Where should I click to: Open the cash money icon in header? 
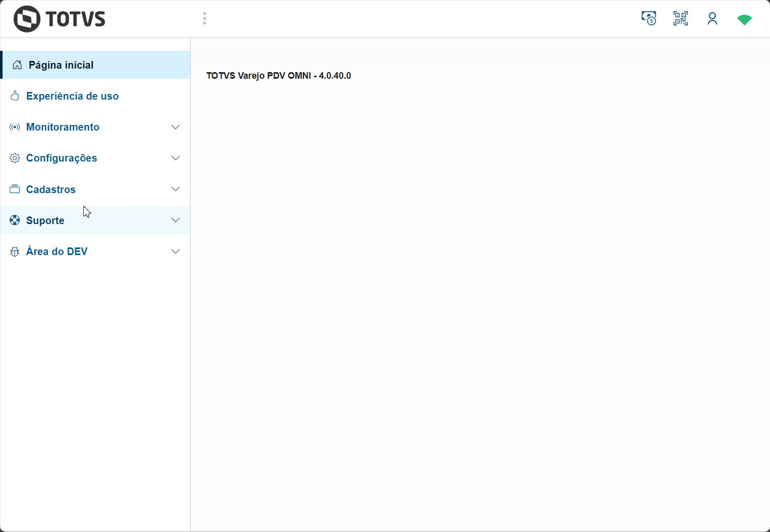point(649,19)
